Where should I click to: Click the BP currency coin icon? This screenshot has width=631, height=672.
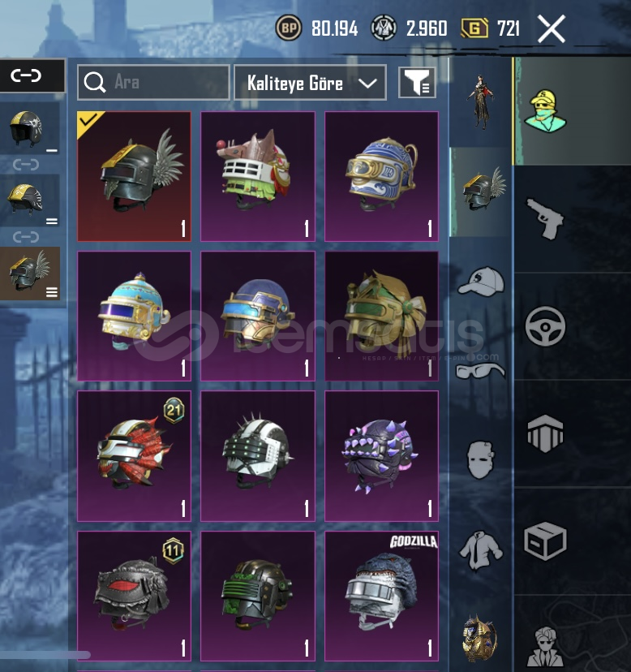coord(288,28)
